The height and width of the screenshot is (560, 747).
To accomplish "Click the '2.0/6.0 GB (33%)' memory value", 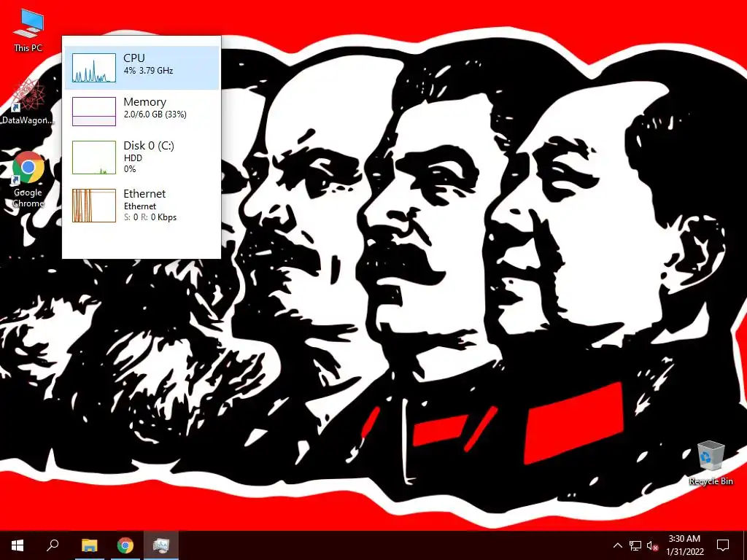I will click(x=155, y=114).
